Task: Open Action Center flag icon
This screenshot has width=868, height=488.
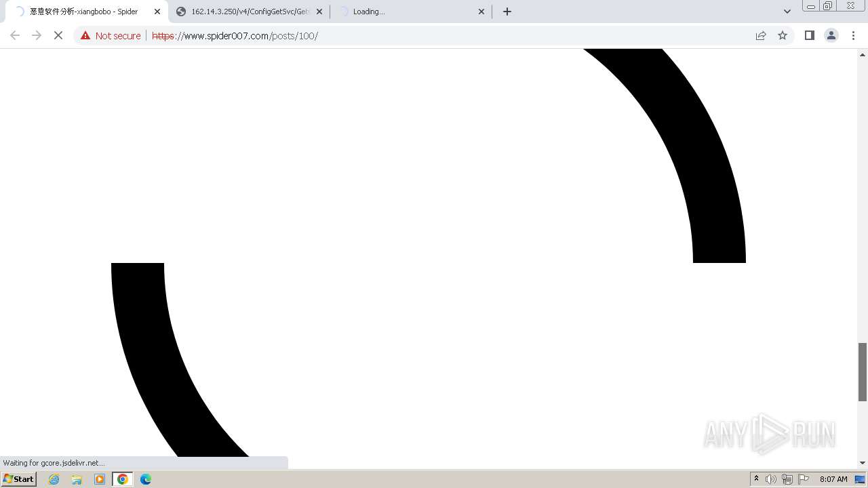Action: (804, 479)
